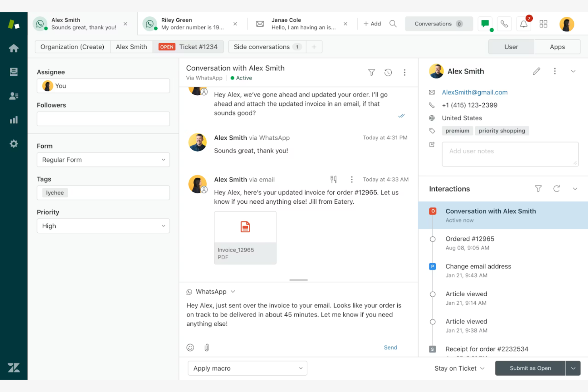Open Admin settings gear in sidebar
This screenshot has width=588, height=392.
coord(14,143)
